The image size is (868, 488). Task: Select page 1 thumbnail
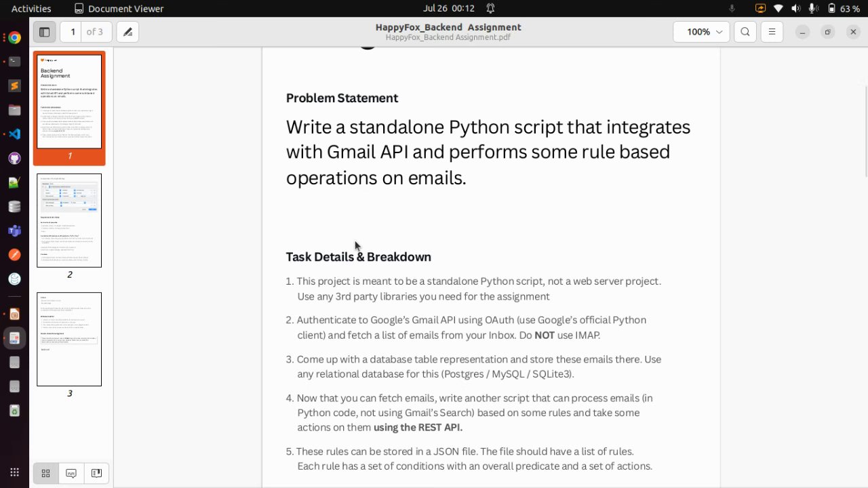[69, 102]
